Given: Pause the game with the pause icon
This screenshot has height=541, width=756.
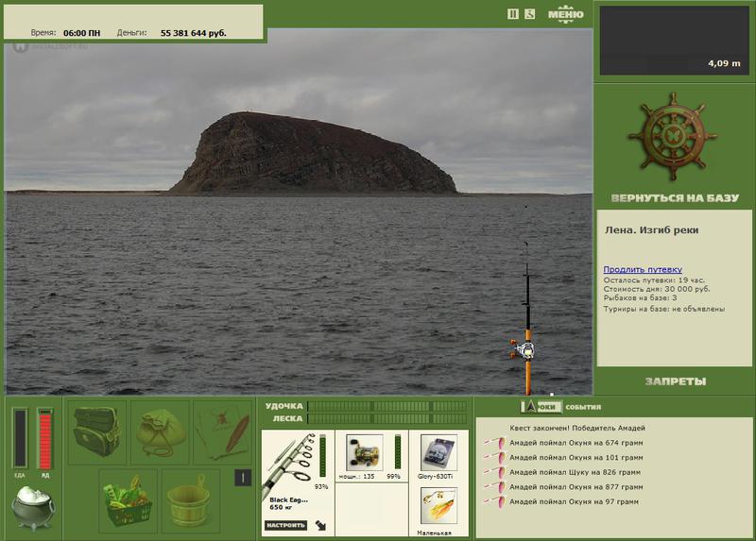Looking at the screenshot, I should coord(512,14).
